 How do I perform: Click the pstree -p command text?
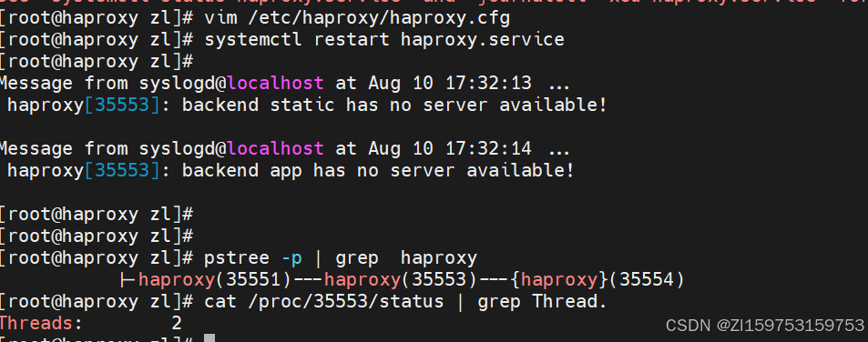click(x=253, y=258)
